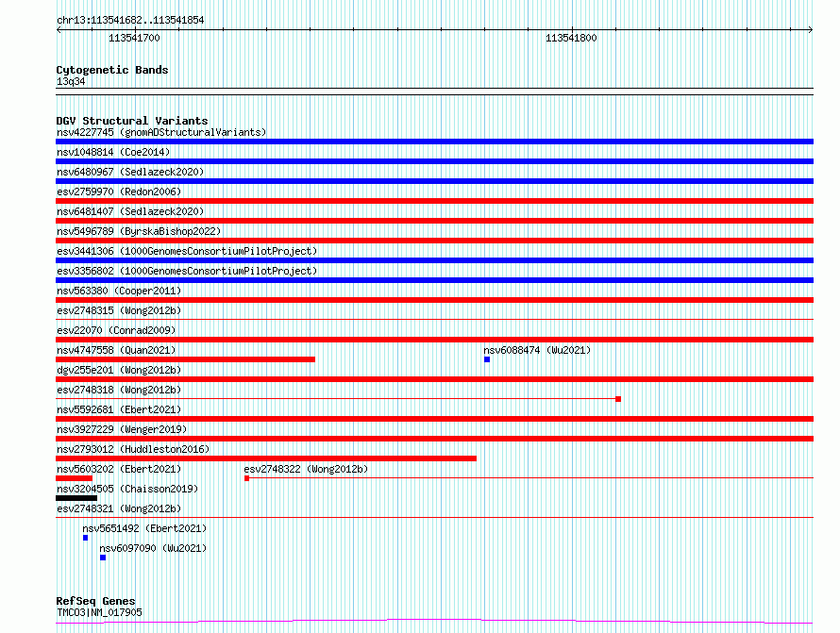Select the blue nsv6097090 marker square
This screenshot has width=840, height=633.
pyautogui.click(x=103, y=558)
